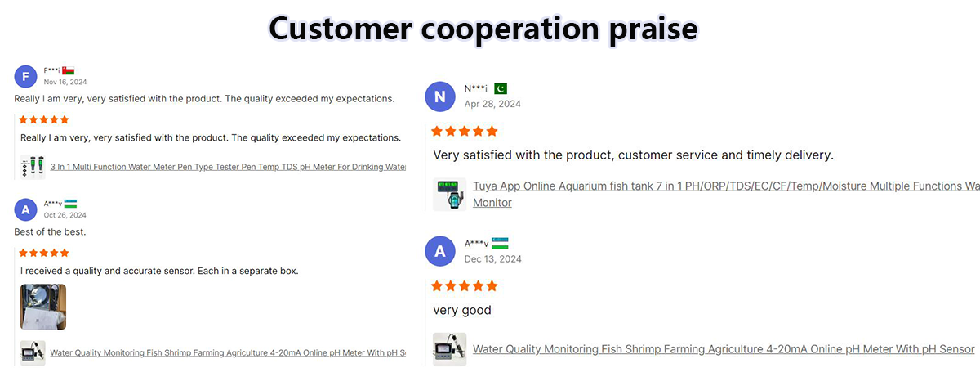Open Water Quality Monitoring link in left column
Viewport: 980px width, 368px height.
tap(228, 352)
